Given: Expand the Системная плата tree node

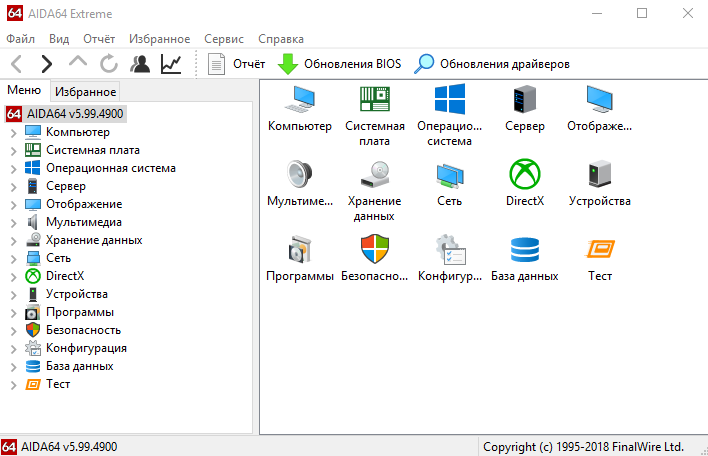Looking at the screenshot, I should (14, 151).
